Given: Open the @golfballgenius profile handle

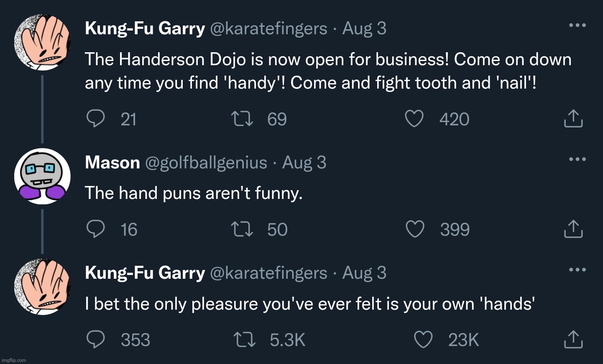Looking at the screenshot, I should pos(206,163).
